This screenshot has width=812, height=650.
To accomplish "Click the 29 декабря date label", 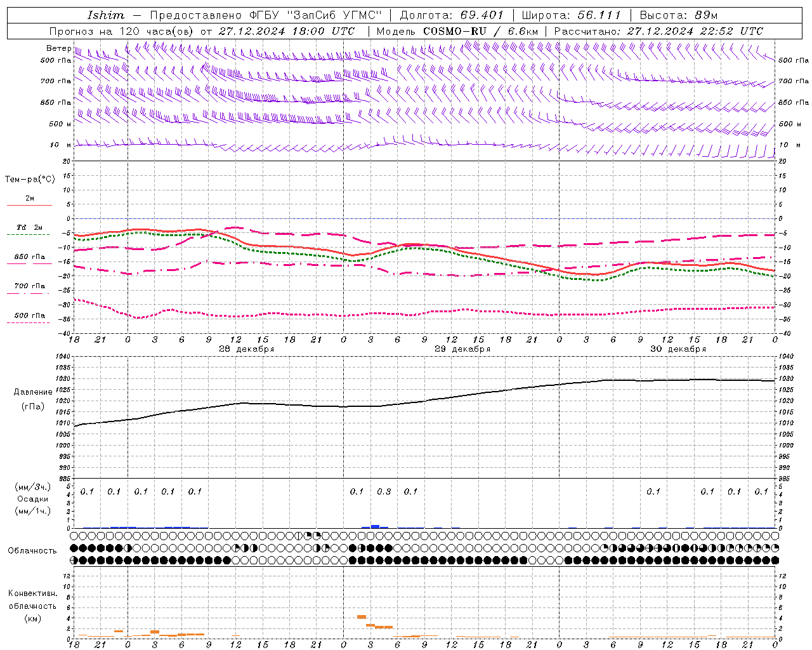I will tap(462, 349).
